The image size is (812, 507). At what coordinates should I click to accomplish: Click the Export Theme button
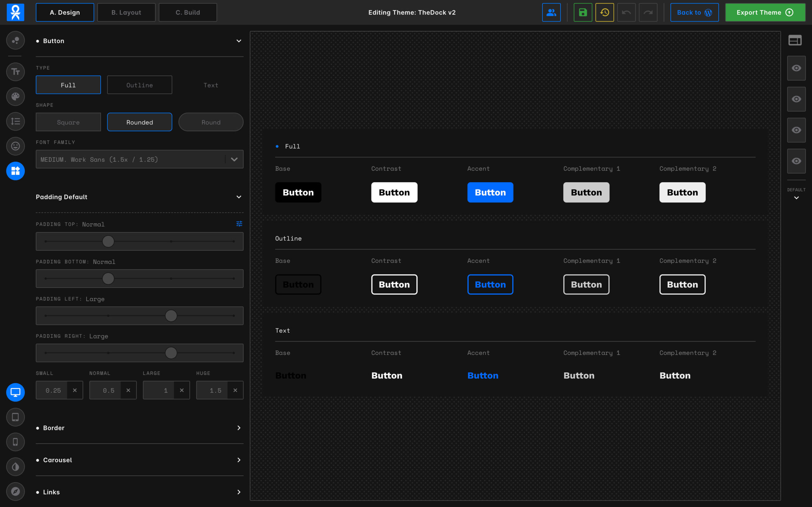click(x=765, y=12)
